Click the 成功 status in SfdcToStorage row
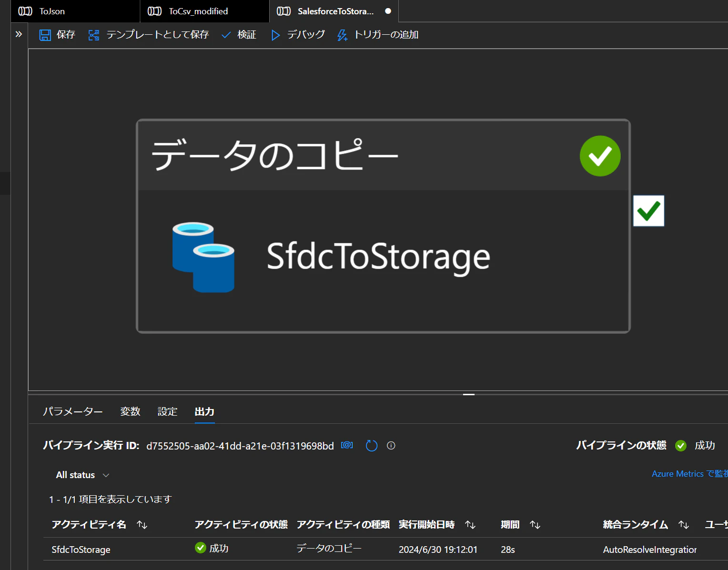728x570 pixels. tap(212, 548)
